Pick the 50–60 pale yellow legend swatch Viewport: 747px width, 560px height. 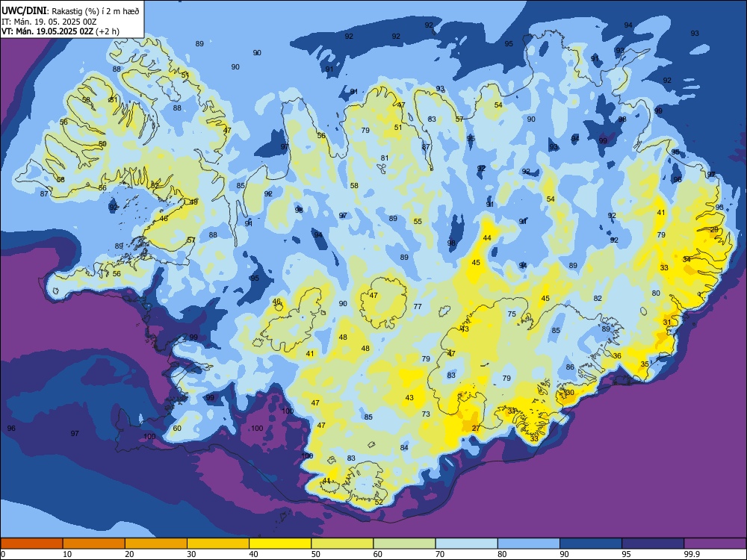point(343,544)
